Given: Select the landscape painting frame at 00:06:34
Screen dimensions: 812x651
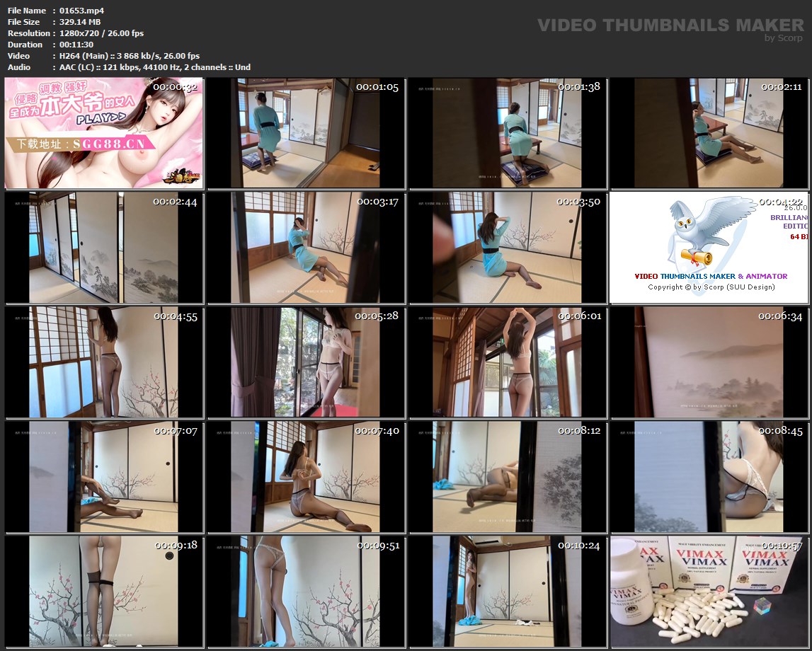Looking at the screenshot, I should pyautogui.click(x=710, y=362).
